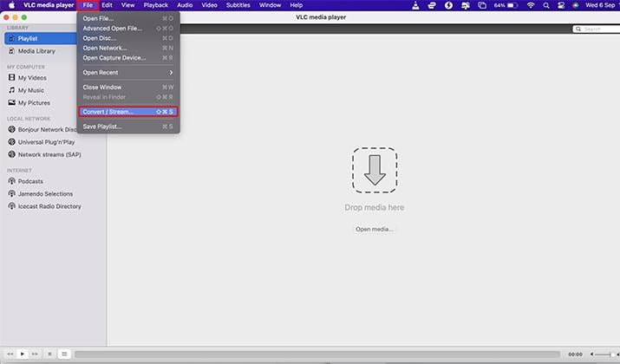Click the Playlist sidebar icon
The width and height of the screenshot is (620, 364).
11,38
